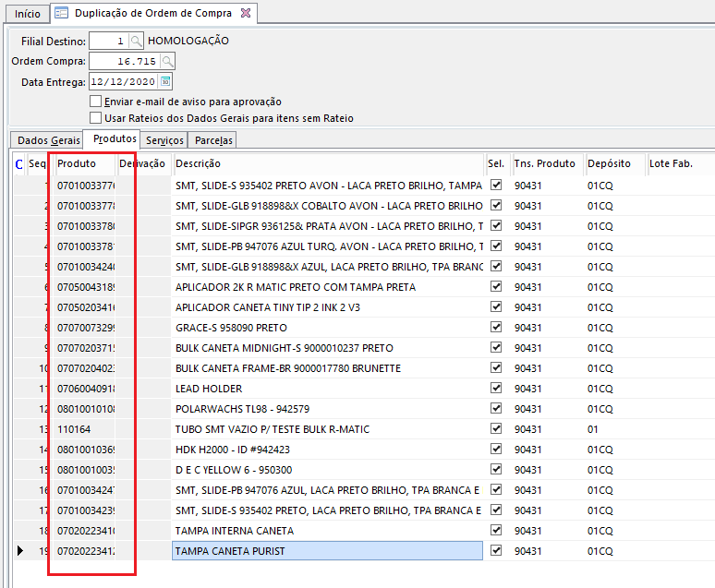Click the Ordem Compra search magnifier icon

167,62
